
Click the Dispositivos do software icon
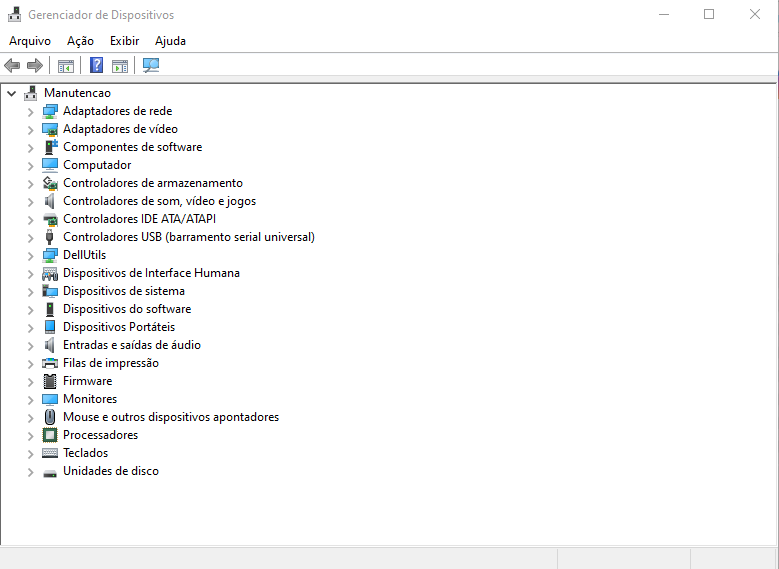[50, 309]
